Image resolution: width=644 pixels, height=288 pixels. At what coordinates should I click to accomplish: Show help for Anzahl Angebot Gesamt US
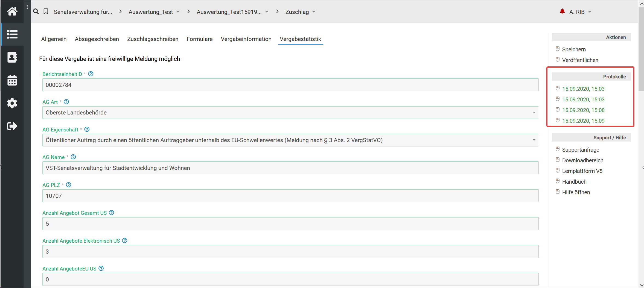[x=112, y=213]
